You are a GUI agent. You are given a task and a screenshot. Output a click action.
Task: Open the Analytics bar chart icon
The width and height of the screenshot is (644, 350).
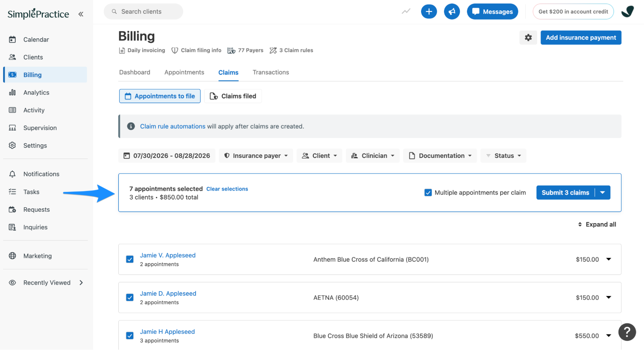(x=12, y=92)
